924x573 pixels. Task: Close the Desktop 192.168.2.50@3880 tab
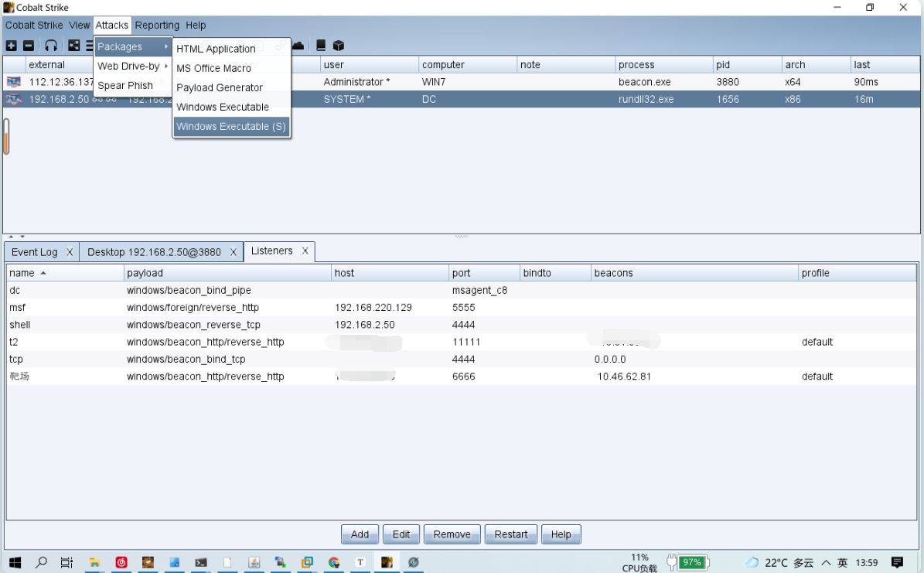pyautogui.click(x=234, y=252)
